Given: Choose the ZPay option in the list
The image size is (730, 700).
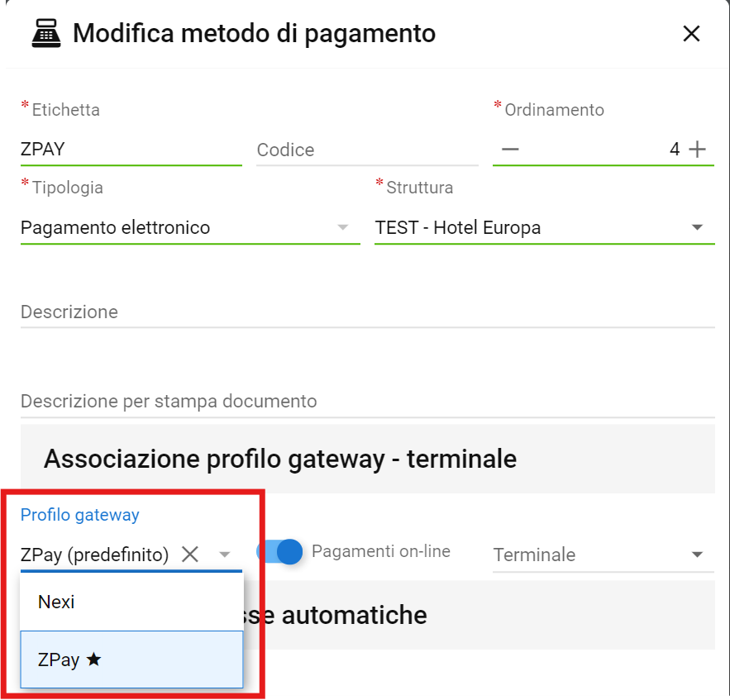Looking at the screenshot, I should click(x=58, y=660).
